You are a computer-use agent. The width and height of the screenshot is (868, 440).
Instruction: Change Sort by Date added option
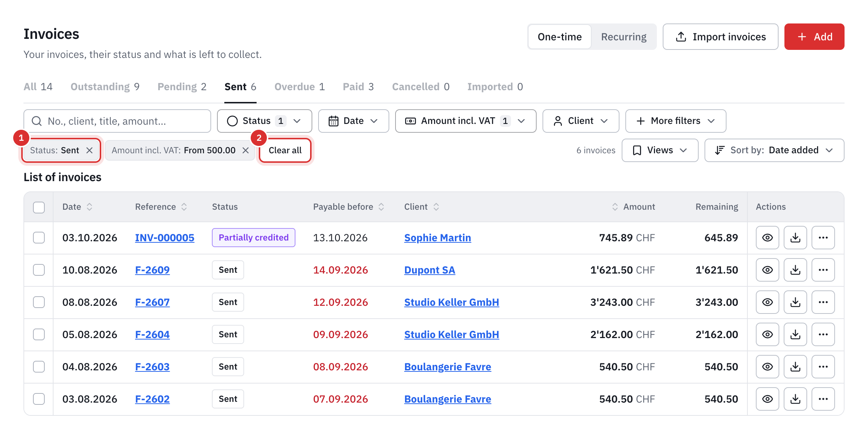(x=774, y=150)
